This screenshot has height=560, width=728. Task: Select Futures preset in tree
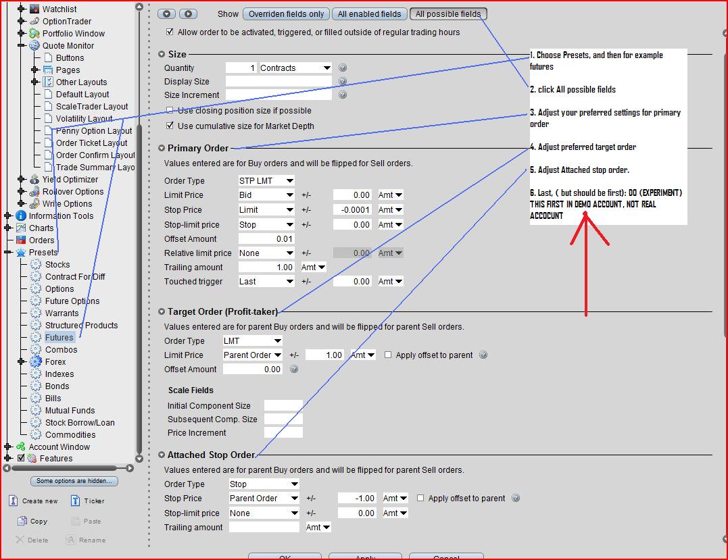tap(59, 337)
